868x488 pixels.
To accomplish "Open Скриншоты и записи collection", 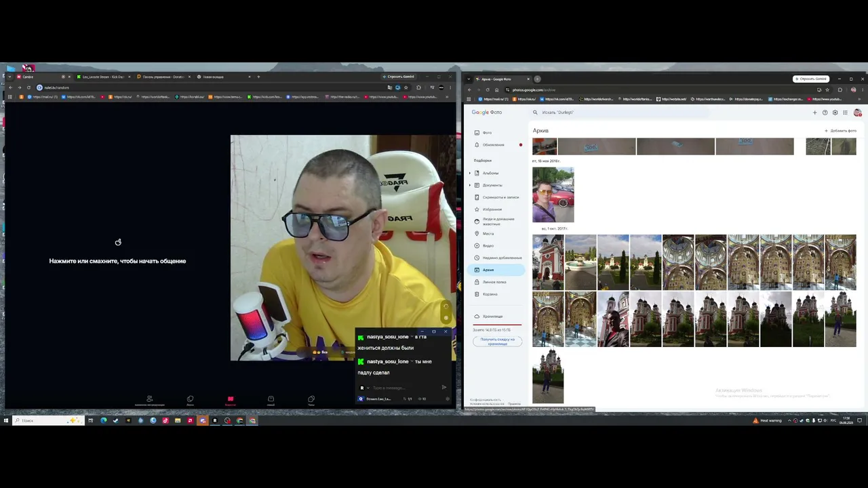I will (x=496, y=197).
